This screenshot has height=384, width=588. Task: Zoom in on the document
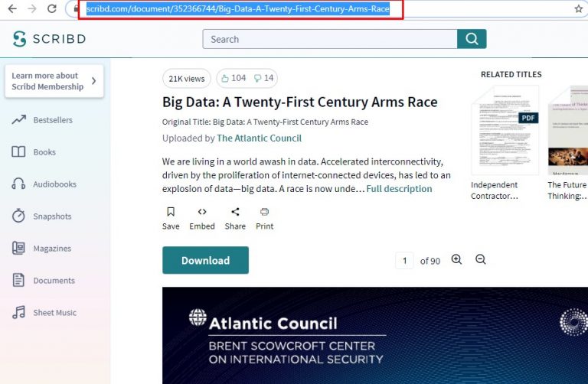456,259
